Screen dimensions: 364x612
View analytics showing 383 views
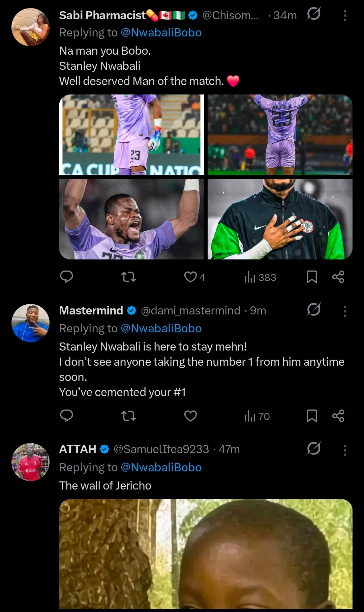click(x=260, y=277)
